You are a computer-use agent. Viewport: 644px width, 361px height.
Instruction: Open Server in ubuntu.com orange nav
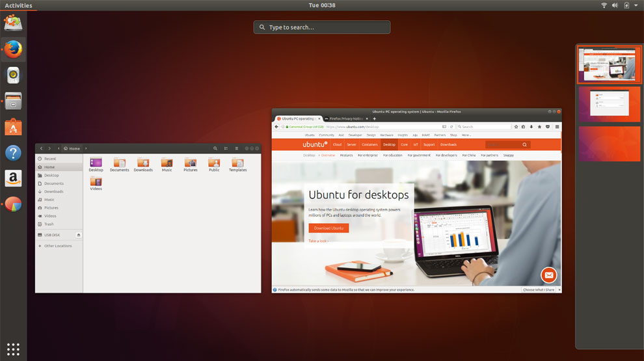tap(351, 144)
